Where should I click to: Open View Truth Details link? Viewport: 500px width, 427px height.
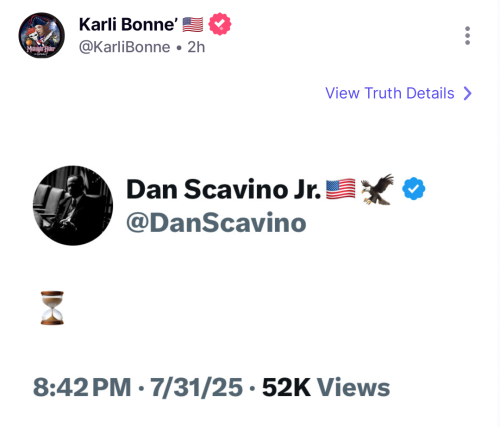[390, 93]
